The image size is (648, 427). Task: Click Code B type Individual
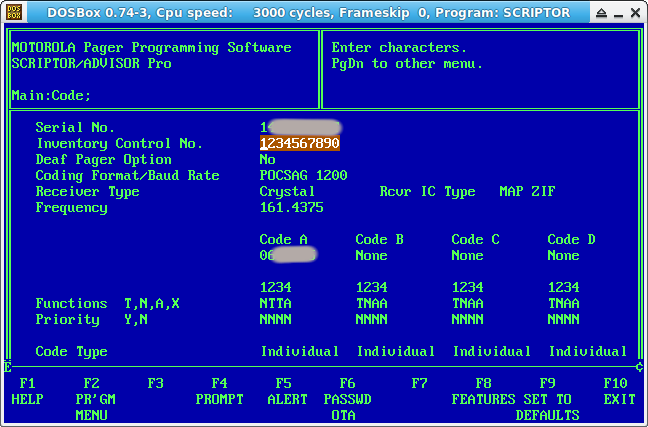coord(395,351)
